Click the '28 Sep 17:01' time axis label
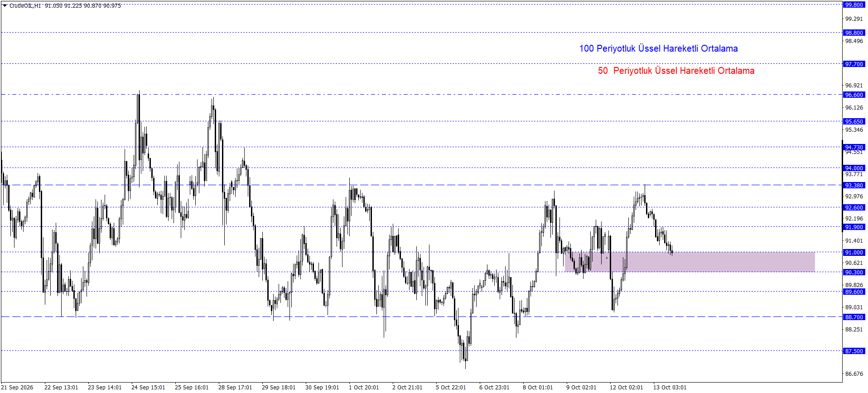Screen dimensions: 868x393 235,387
